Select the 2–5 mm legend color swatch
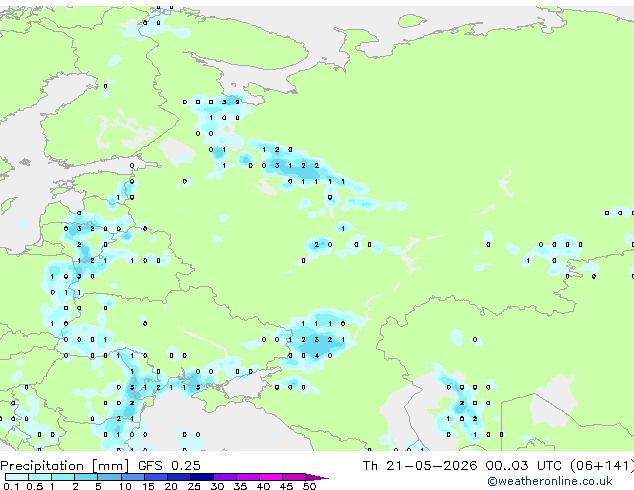Image resolution: width=634 pixels, height=490 pixels. tap(86, 477)
